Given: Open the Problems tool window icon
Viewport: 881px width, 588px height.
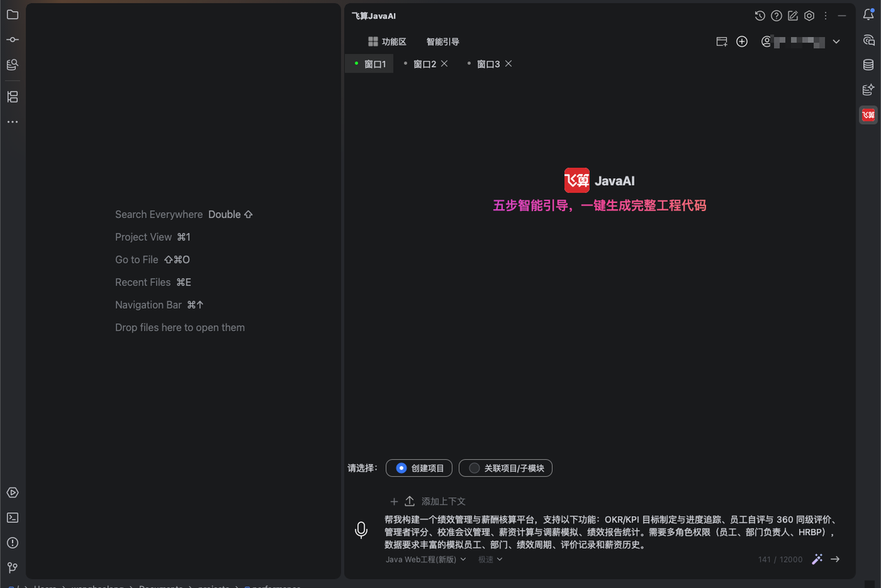Looking at the screenshot, I should 12,543.
